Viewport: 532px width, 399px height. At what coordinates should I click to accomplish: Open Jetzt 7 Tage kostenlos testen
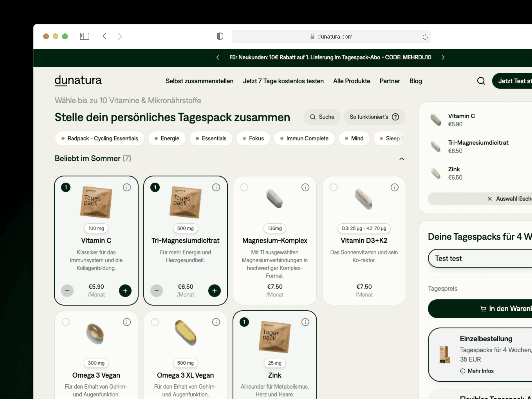[283, 81]
